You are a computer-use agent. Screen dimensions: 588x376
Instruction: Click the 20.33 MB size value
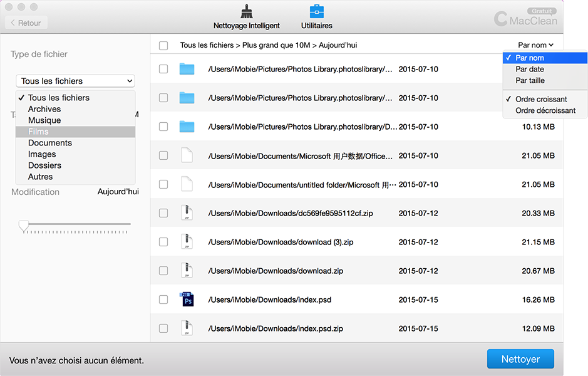tap(538, 213)
